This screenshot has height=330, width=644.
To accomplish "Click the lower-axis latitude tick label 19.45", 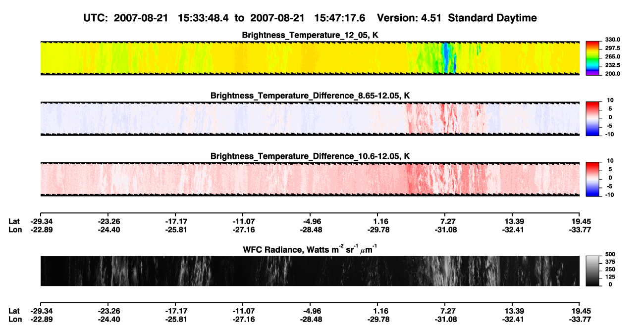I will pos(580,311).
